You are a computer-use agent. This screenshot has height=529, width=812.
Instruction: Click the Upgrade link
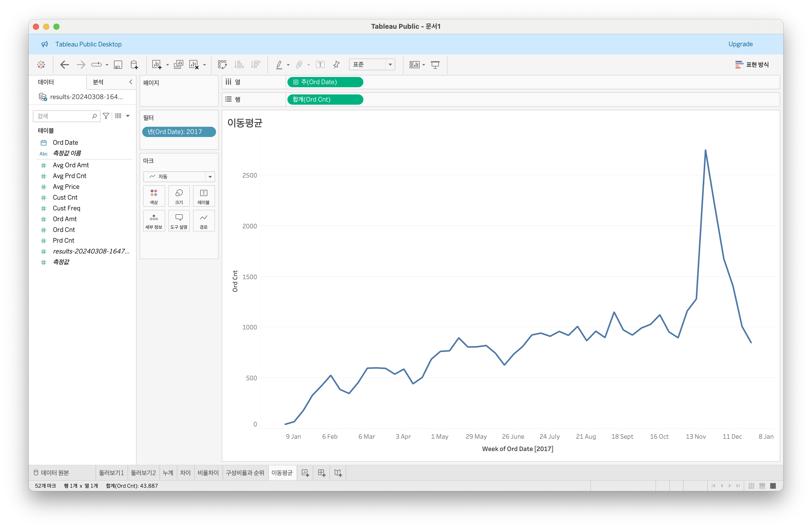(x=740, y=44)
